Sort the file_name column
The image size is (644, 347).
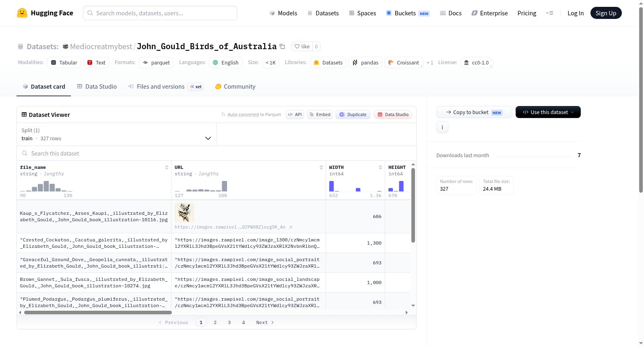pos(167,167)
